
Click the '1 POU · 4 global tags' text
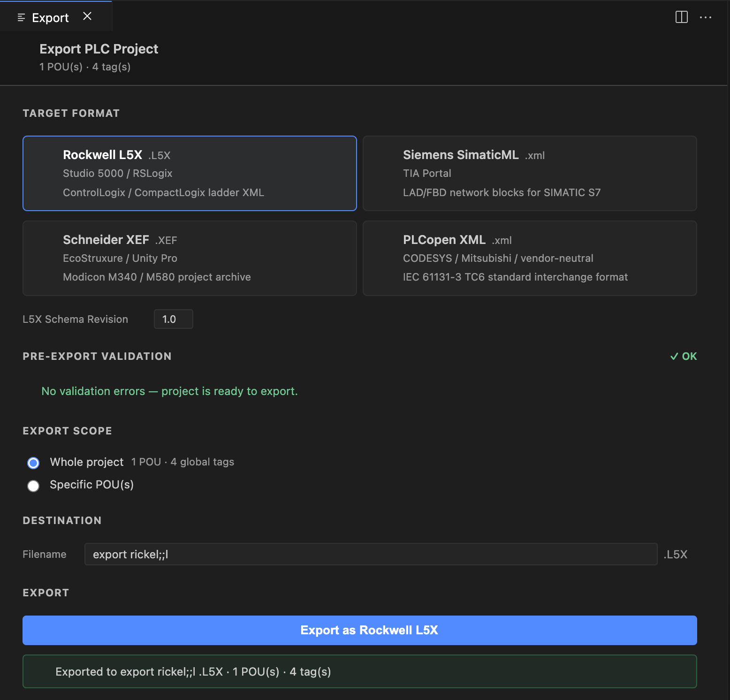[x=182, y=462]
